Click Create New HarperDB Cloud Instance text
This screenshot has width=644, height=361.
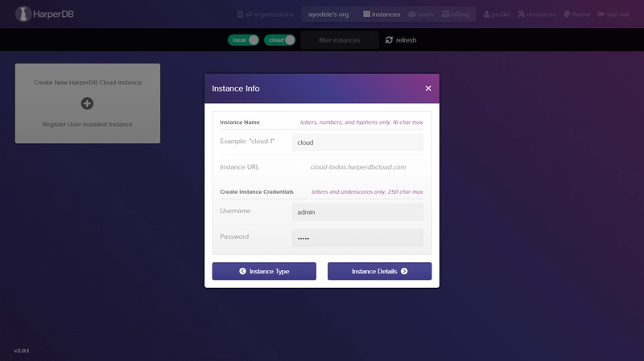pyautogui.click(x=88, y=83)
